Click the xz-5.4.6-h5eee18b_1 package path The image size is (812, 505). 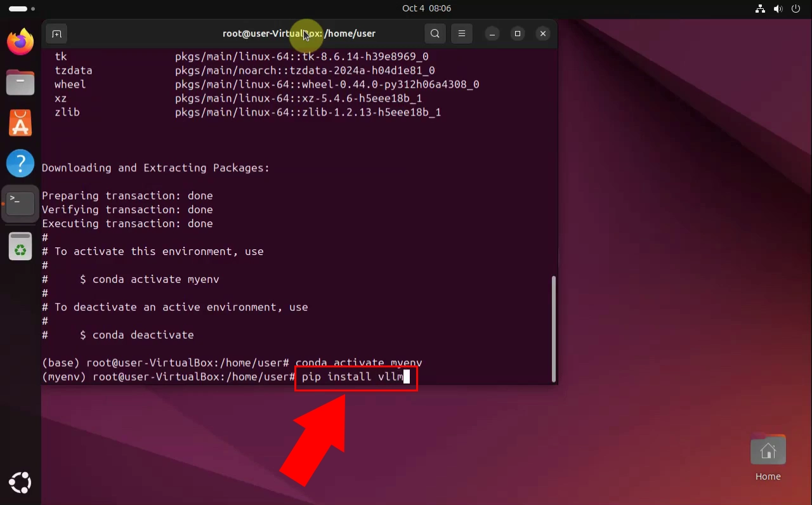coord(299,98)
